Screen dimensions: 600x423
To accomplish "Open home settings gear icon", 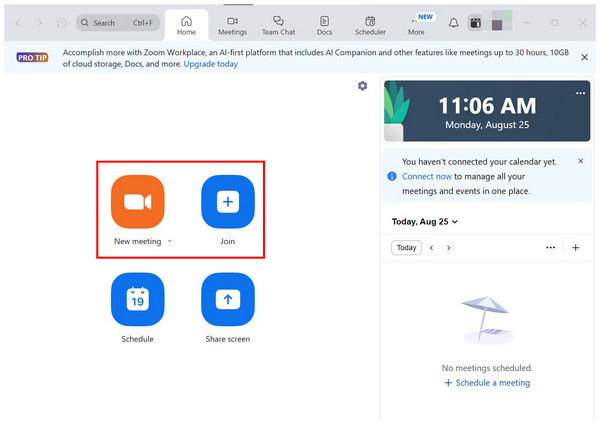I will point(362,86).
